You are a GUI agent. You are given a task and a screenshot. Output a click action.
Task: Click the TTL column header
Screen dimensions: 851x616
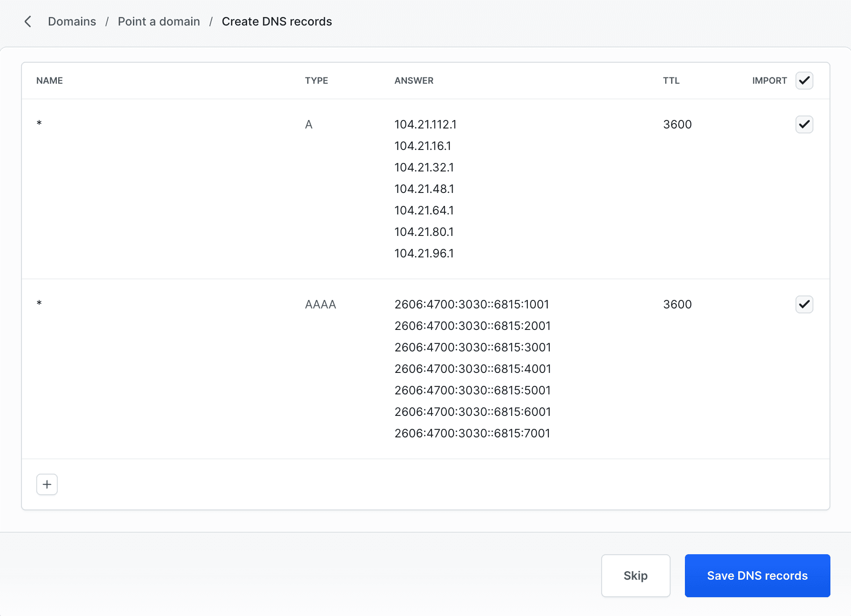(671, 81)
